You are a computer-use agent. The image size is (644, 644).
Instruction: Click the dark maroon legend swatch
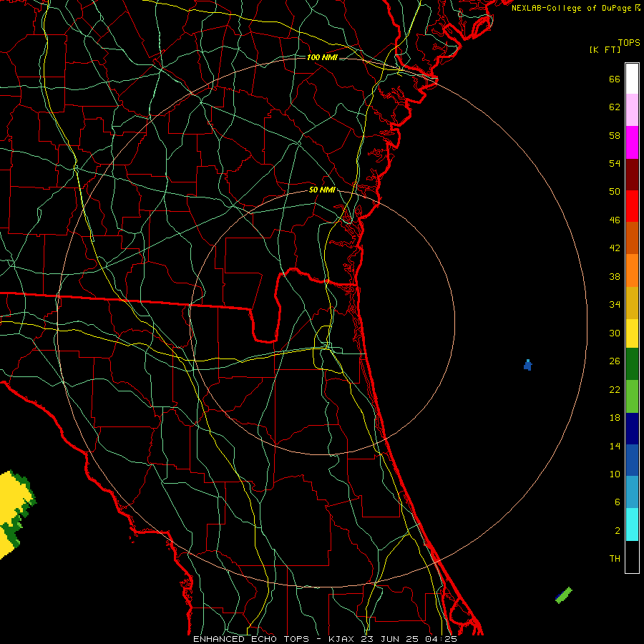632,175
